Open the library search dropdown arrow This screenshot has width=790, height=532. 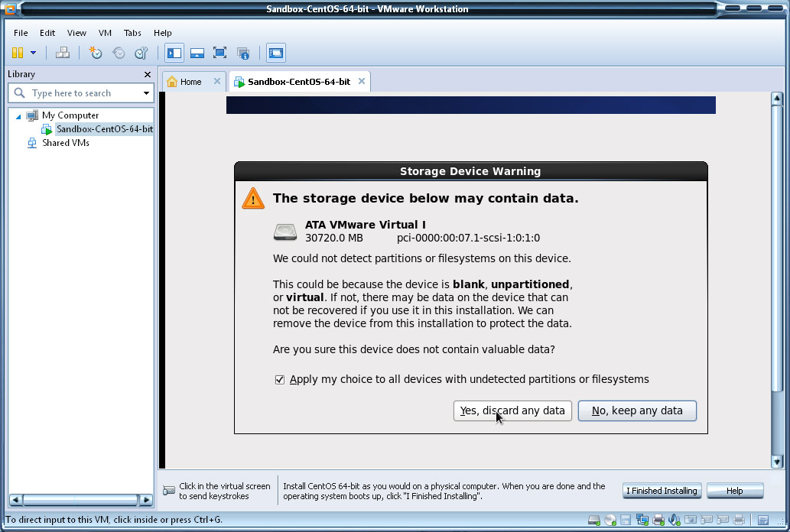146,93
